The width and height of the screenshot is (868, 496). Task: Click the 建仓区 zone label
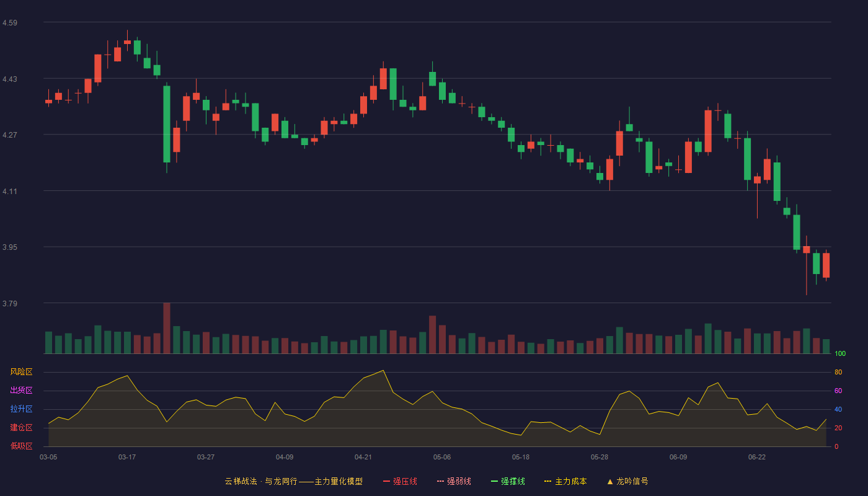pos(21,428)
